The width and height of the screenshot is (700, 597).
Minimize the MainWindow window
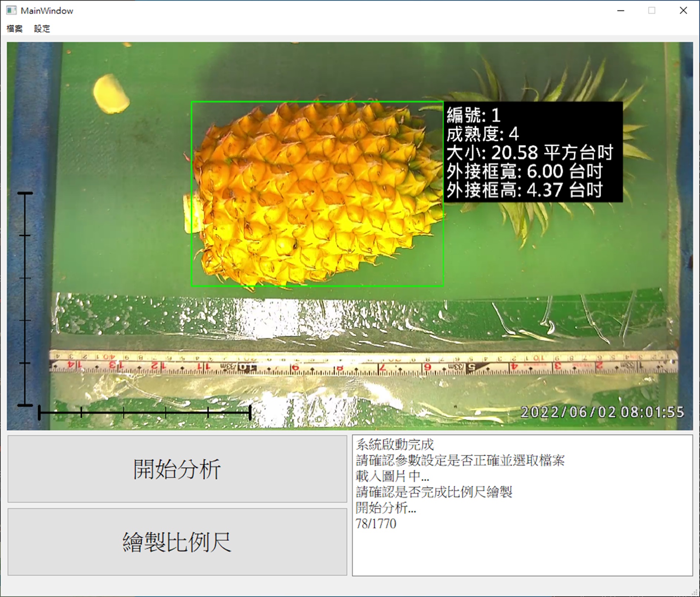(x=621, y=10)
